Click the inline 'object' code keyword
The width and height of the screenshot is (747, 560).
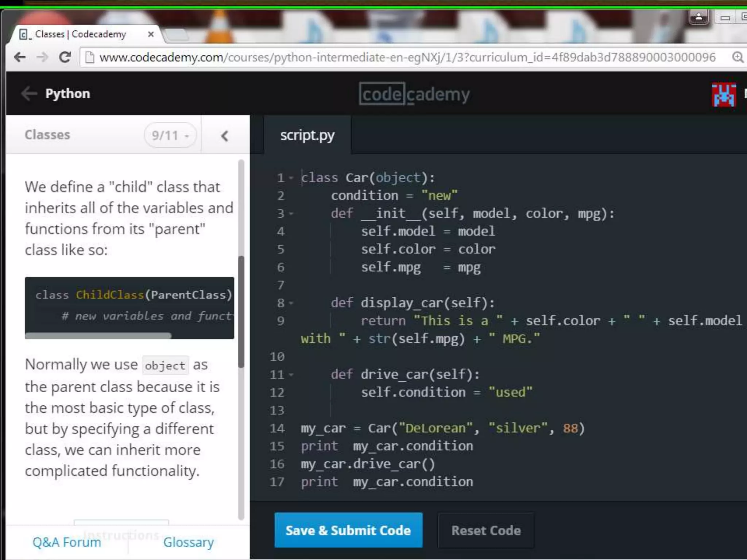[165, 365]
